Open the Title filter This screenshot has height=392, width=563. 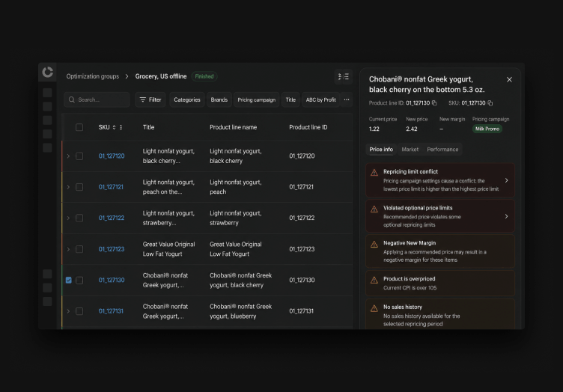coord(290,99)
